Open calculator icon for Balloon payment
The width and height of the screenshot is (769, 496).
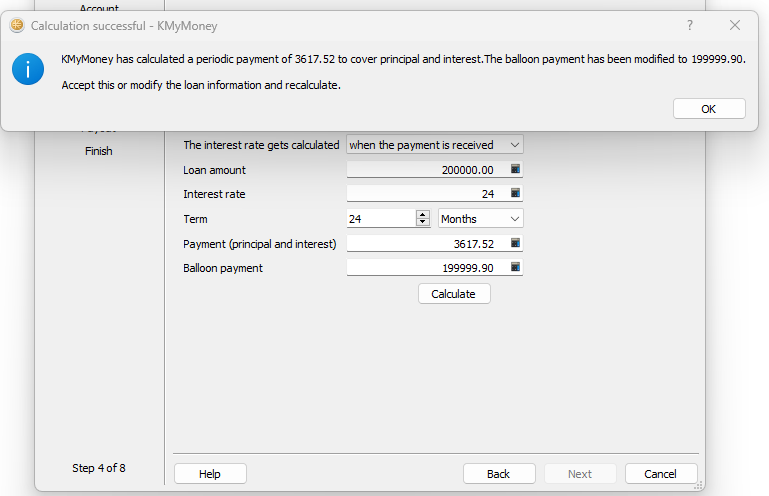point(516,267)
